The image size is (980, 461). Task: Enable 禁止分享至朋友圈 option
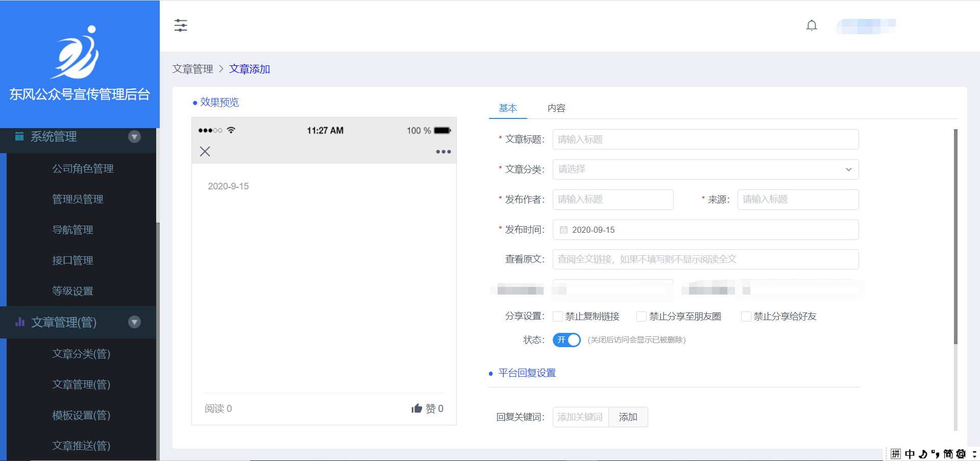pyautogui.click(x=642, y=317)
